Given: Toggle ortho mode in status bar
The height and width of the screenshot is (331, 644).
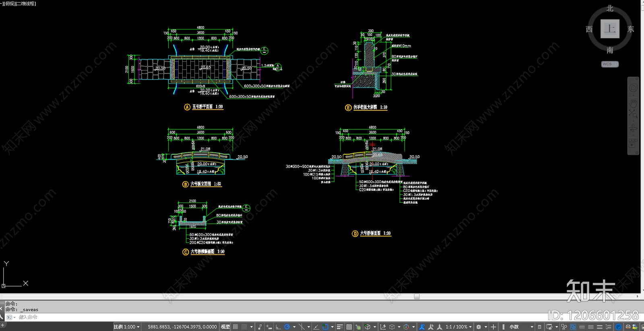Looking at the screenshot, I should pos(278,327).
